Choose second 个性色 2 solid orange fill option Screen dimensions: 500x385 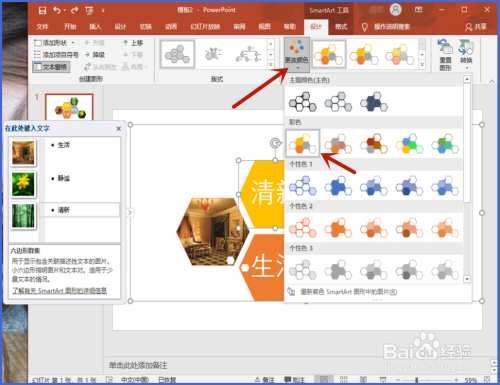(x=338, y=228)
